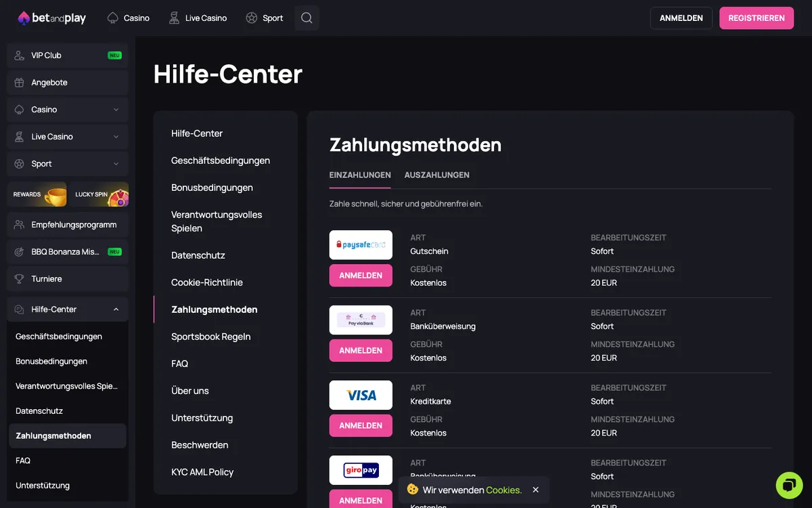Screen dimensions: 812x508
Task: Open the search magnifier icon
Action: point(307,18)
